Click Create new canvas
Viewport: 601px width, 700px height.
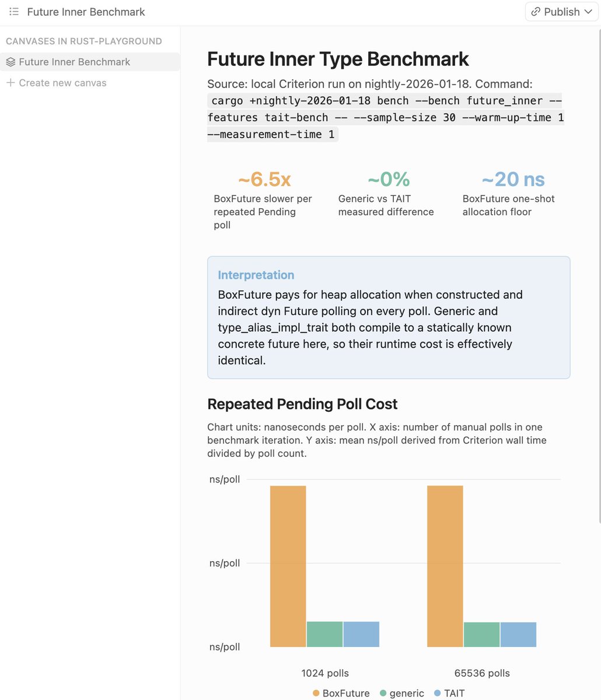[x=62, y=83]
